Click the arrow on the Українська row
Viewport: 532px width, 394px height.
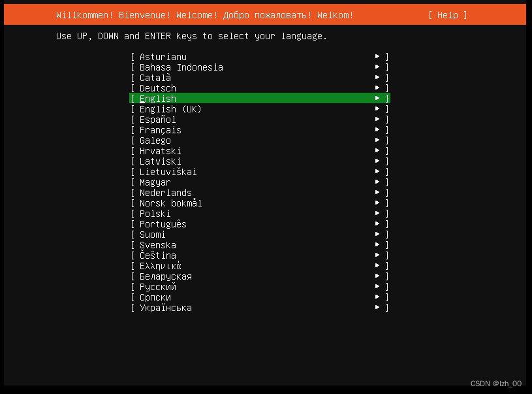(377, 307)
